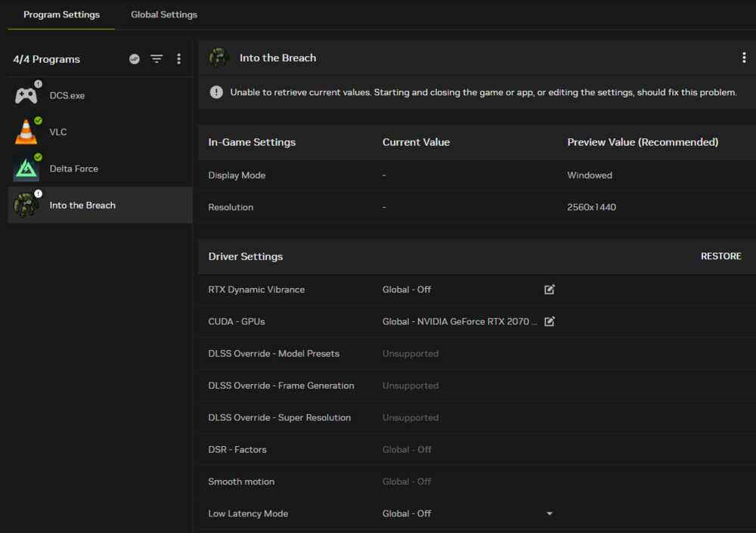Click the Delta Force game icon
Image resolution: width=756 pixels, height=533 pixels.
[x=26, y=169]
